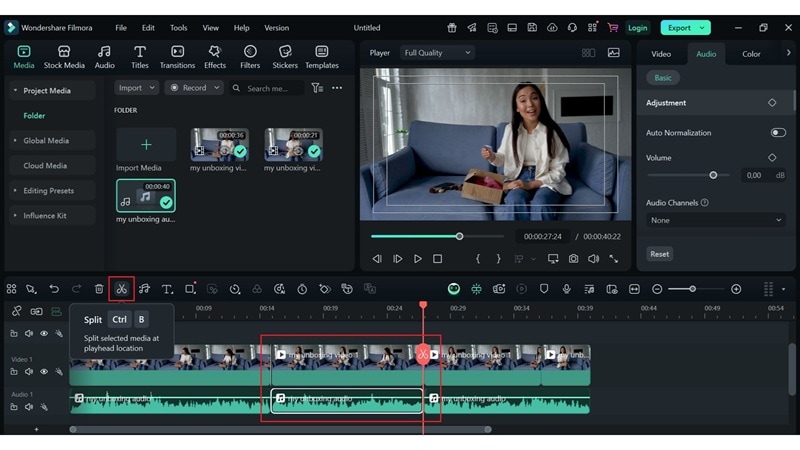Viewport: 800px width, 450px height.
Task: Switch to the Video properties tab
Action: point(661,54)
